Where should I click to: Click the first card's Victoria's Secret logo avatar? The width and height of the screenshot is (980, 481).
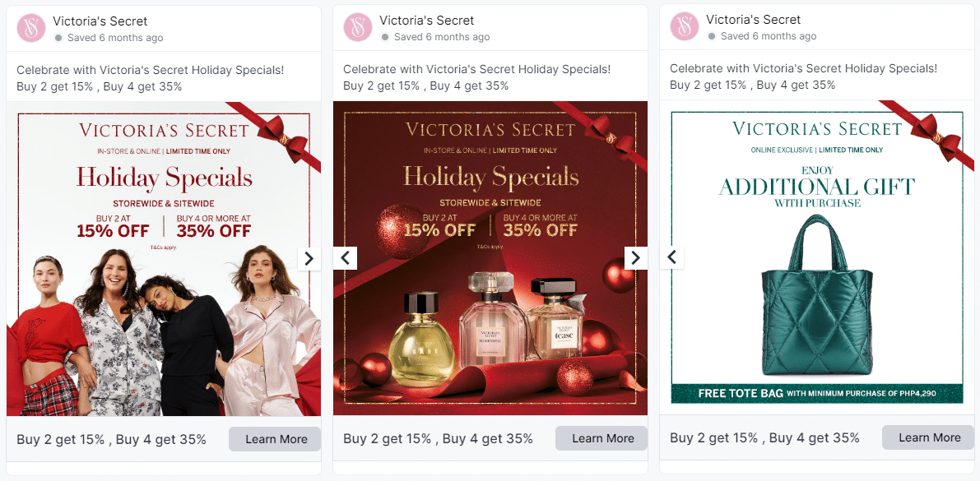(x=31, y=28)
